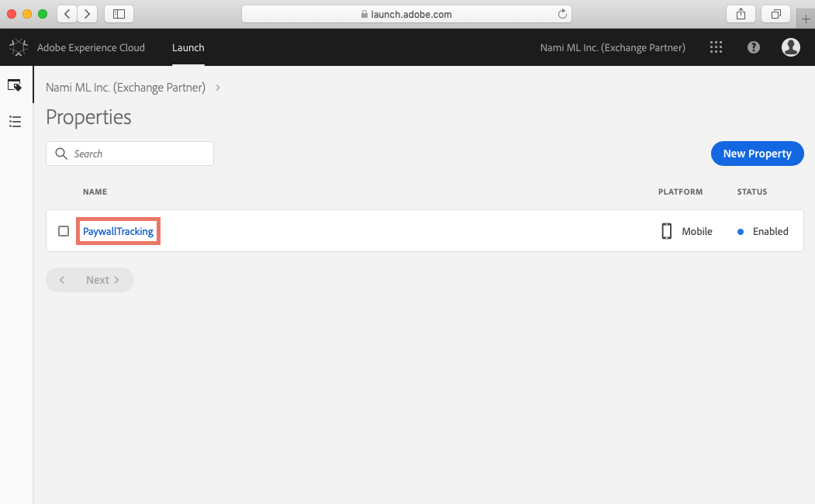
Task: Select the PaywallTracking row checkbox
Action: pos(64,231)
